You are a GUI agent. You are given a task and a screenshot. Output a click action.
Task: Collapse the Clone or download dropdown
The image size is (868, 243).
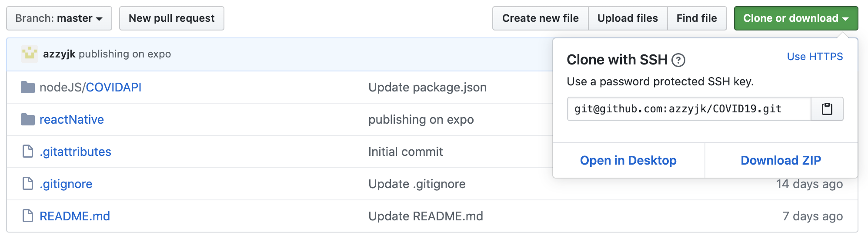(x=796, y=18)
